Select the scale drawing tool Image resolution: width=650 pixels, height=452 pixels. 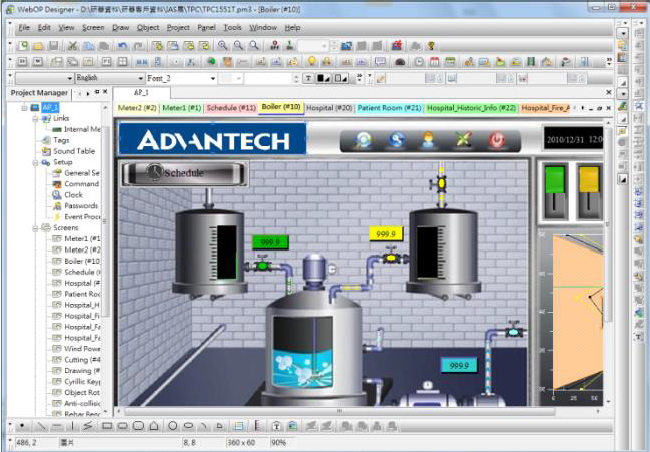click(257, 425)
